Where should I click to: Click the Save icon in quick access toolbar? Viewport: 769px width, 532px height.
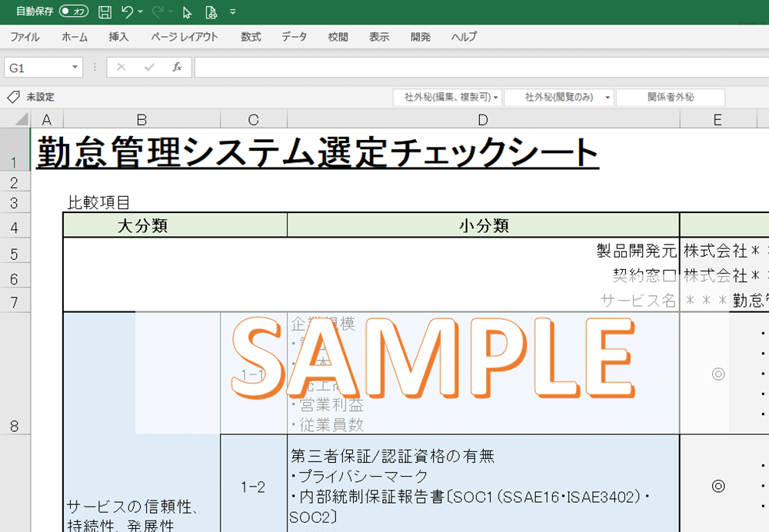[x=105, y=12]
